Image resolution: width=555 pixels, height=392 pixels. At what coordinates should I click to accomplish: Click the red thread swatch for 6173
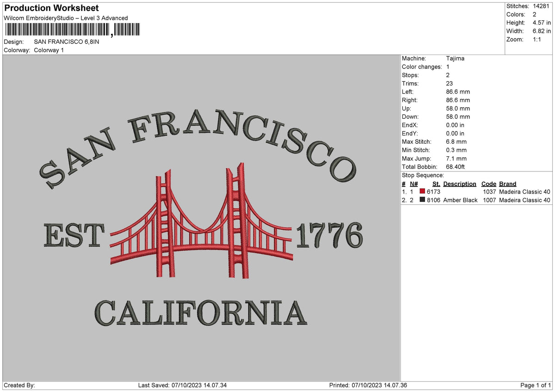pyautogui.click(x=423, y=191)
